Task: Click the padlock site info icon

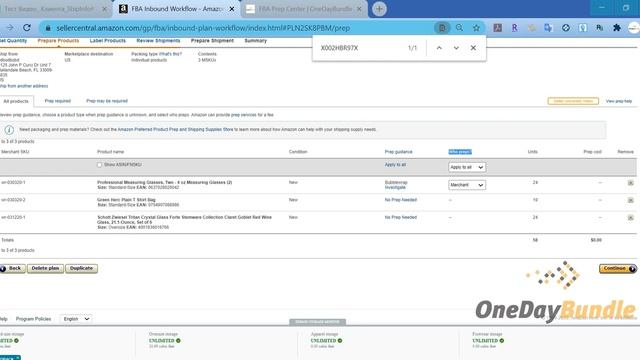Action: [48, 28]
